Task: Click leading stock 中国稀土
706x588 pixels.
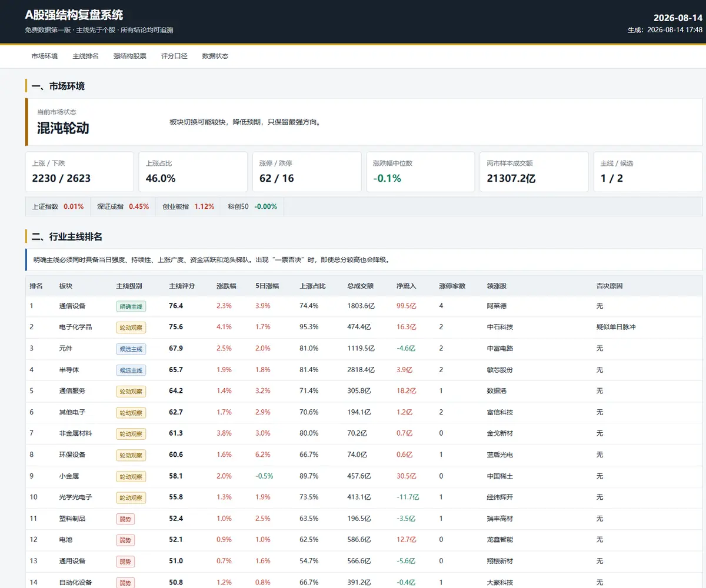Action: [500, 476]
